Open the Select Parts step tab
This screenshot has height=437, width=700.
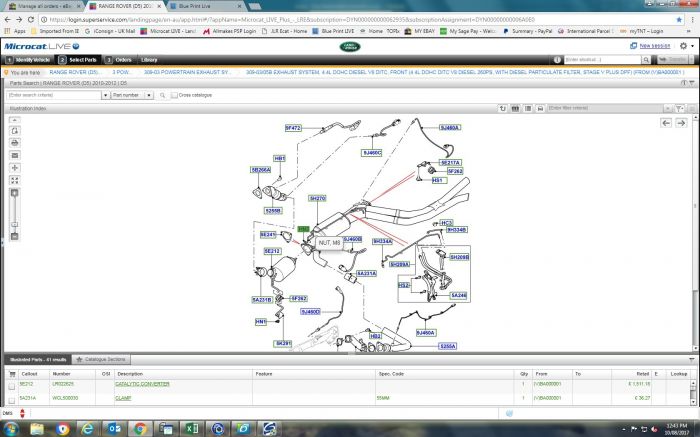78,60
